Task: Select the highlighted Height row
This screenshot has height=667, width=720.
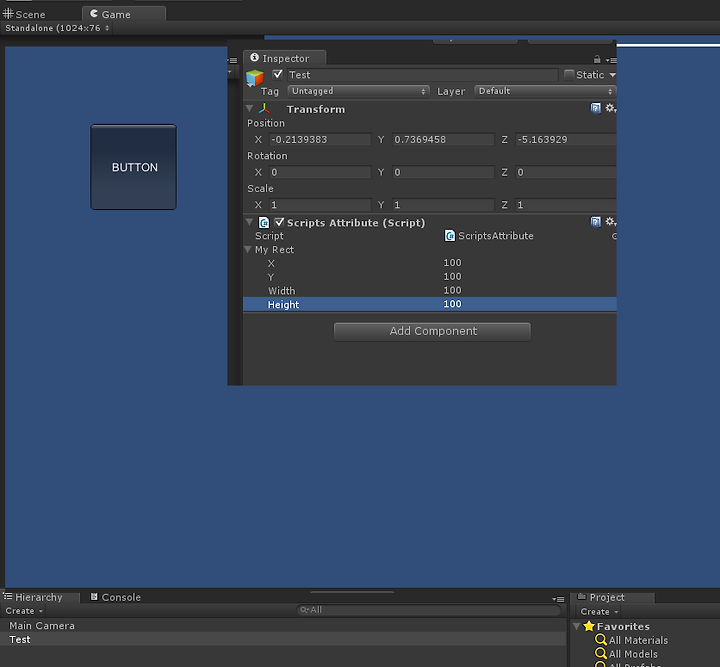Action: click(429, 304)
